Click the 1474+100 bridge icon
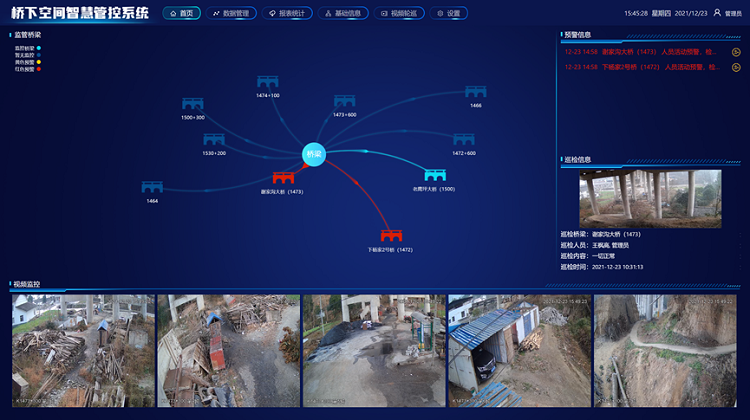The width and height of the screenshot is (750, 420). click(267, 83)
